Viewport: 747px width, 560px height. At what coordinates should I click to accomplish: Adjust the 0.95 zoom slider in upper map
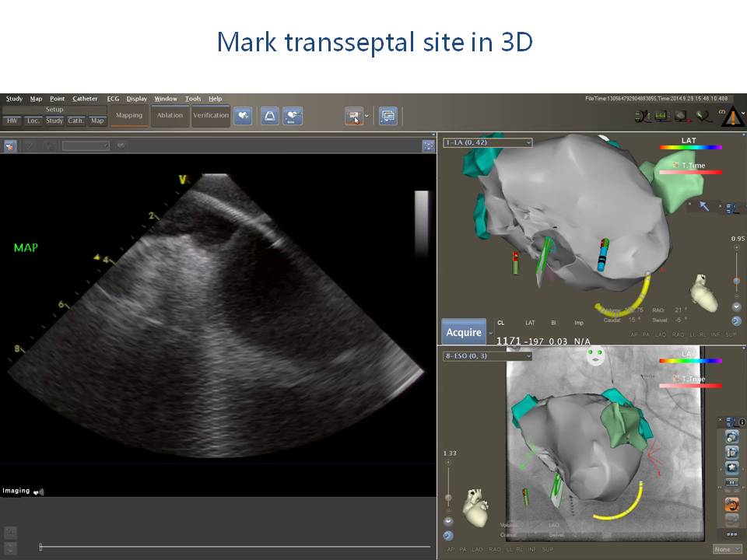pos(736,280)
